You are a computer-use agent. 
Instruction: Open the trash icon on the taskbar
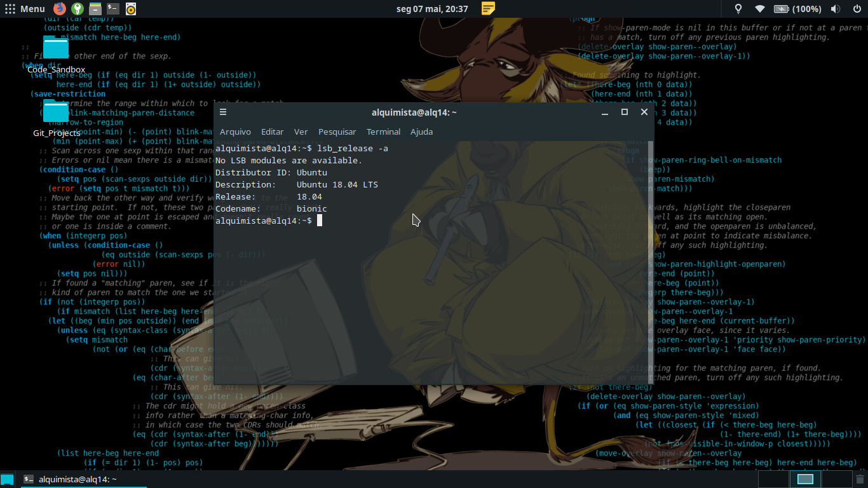860,480
